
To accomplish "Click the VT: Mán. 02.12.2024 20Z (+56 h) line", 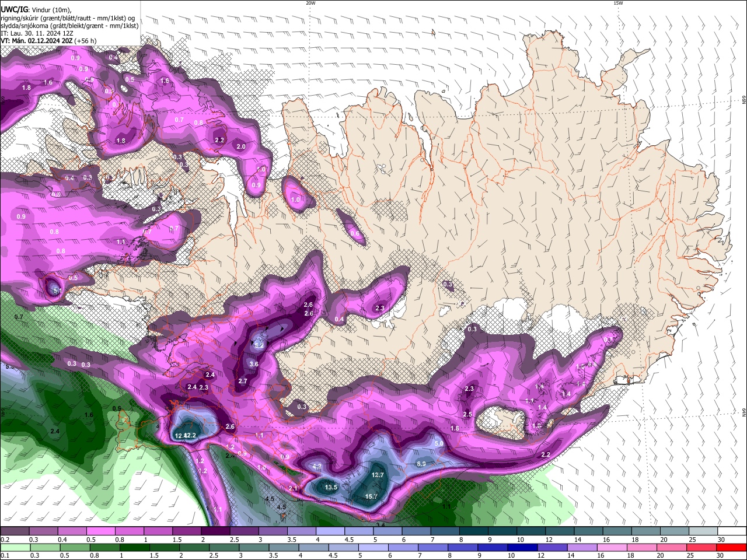I will coord(48,41).
